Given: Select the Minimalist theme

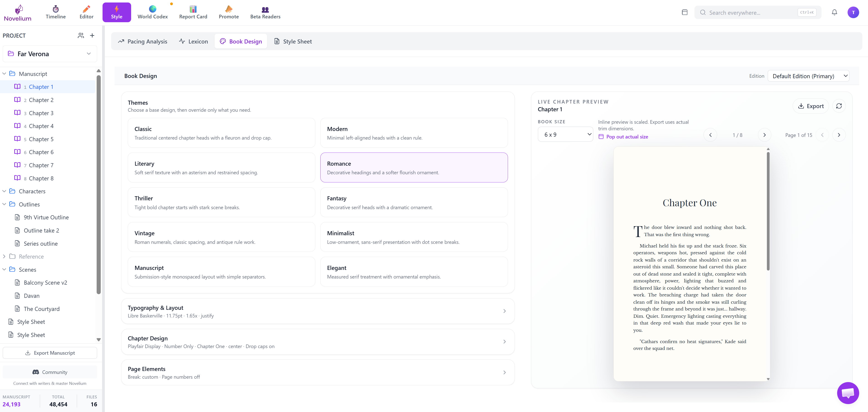Looking at the screenshot, I should click(x=414, y=237).
